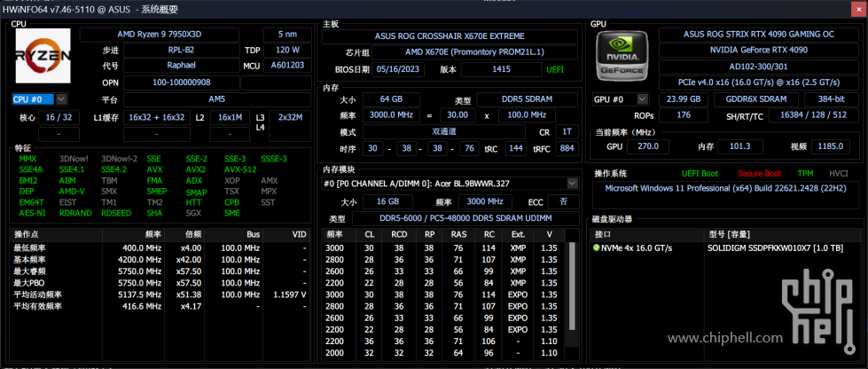The width and height of the screenshot is (868, 369).
Task: Click the Raphael codename field
Action: coord(181,66)
